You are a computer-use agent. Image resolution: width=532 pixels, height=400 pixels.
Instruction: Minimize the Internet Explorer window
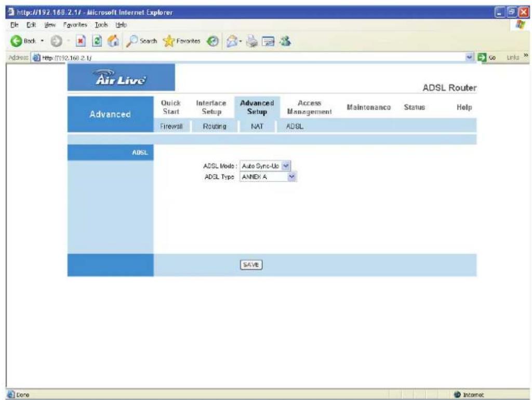tap(499, 12)
